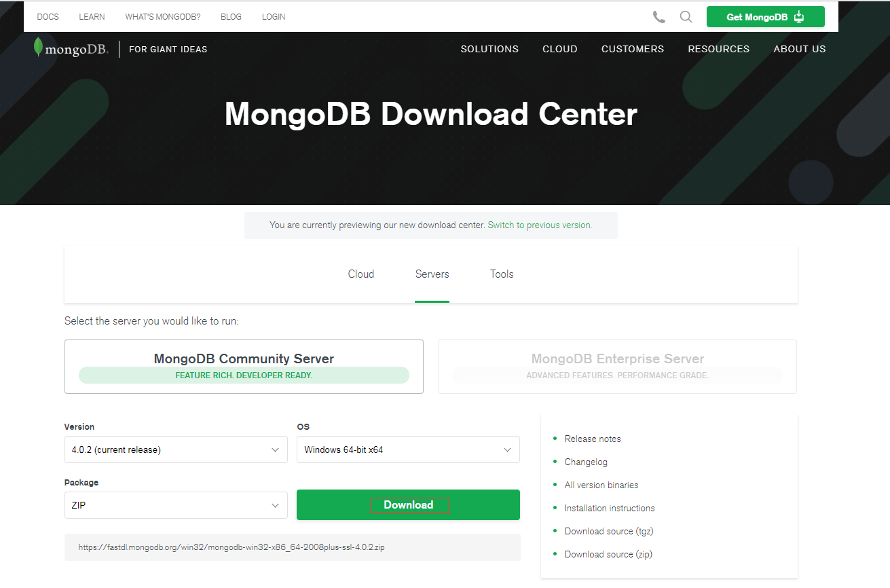Open the Release notes link

(593, 439)
